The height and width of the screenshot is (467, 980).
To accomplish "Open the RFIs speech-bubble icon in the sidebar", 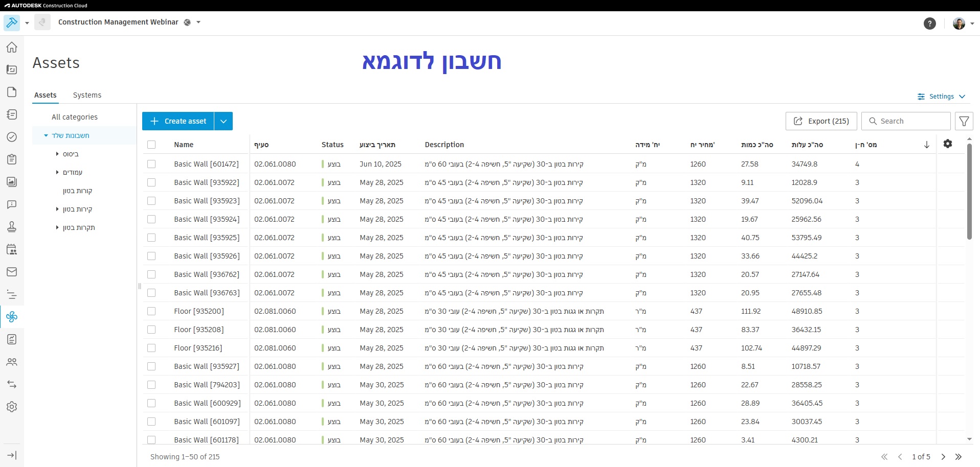I will pos(12,204).
